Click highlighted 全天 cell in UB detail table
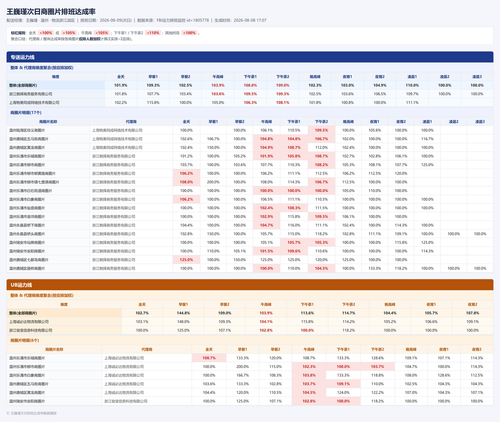The height and width of the screenshot is (422, 500). tap(209, 358)
